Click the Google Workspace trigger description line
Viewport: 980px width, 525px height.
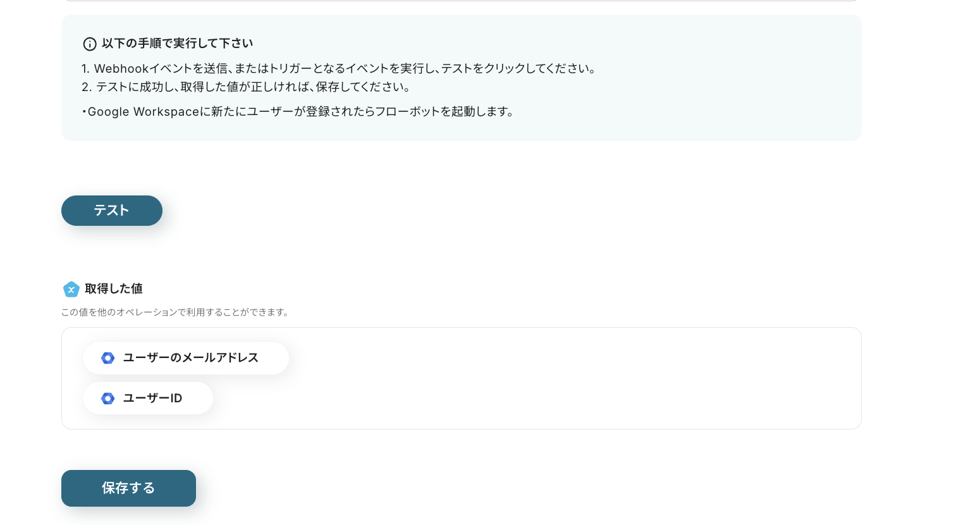click(x=298, y=112)
